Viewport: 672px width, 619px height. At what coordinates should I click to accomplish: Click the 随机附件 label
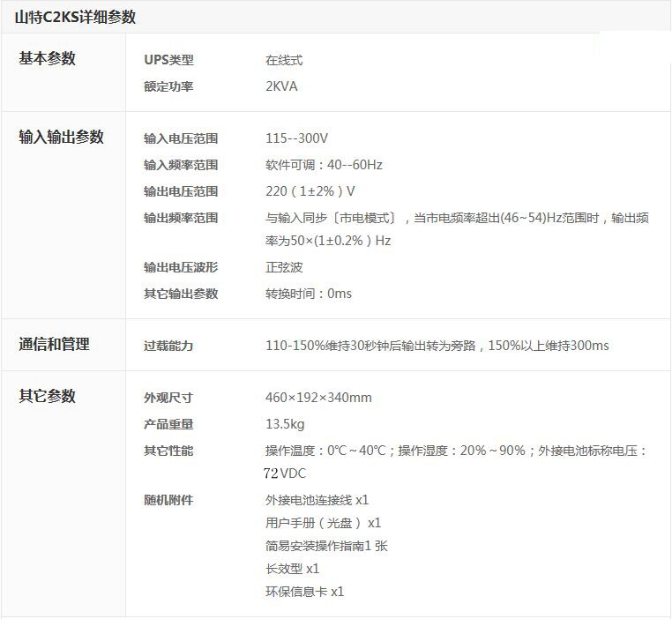[x=168, y=500]
